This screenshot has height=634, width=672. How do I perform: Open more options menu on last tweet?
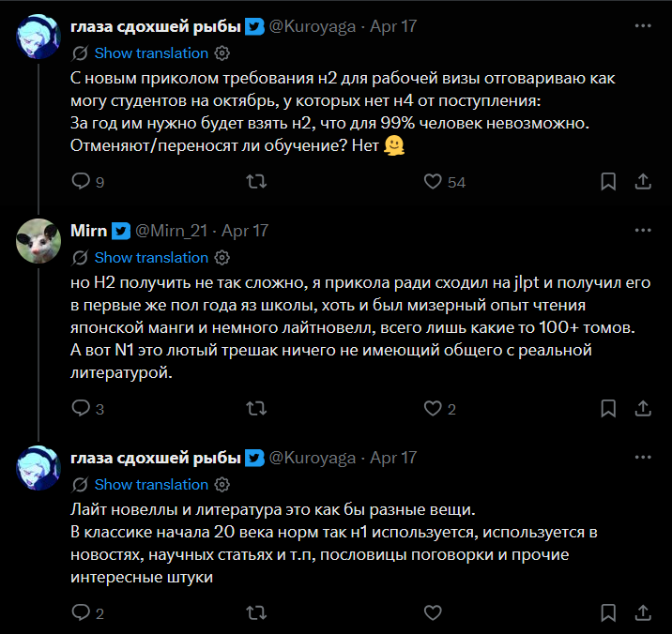point(643,458)
